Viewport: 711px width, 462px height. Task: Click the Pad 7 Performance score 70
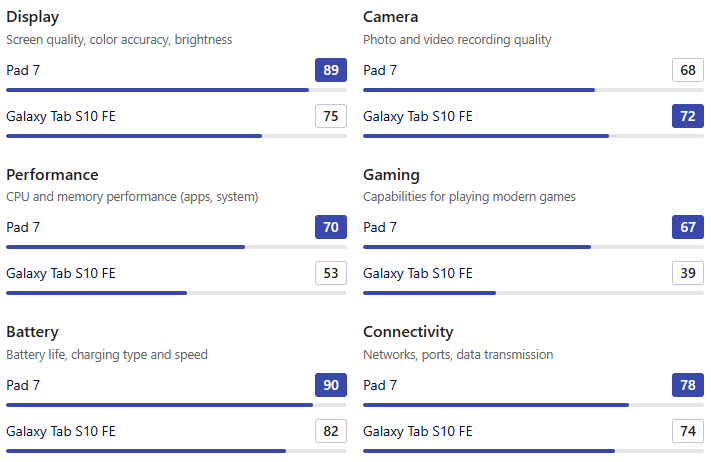click(x=331, y=227)
